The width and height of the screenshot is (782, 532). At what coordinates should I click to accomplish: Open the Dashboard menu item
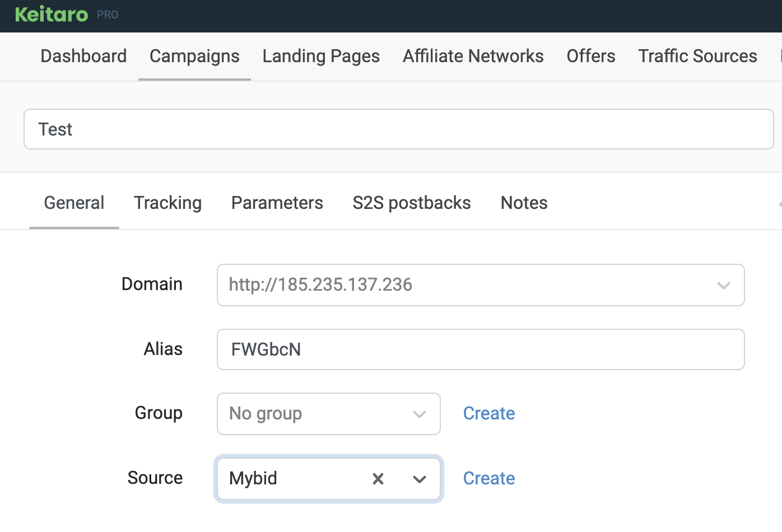pyautogui.click(x=83, y=56)
